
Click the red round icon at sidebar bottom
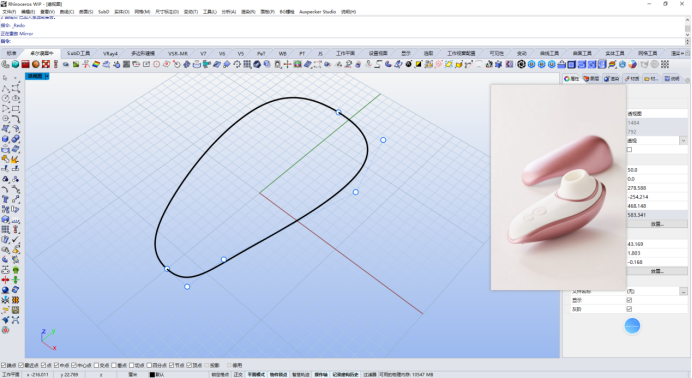(x=5, y=330)
